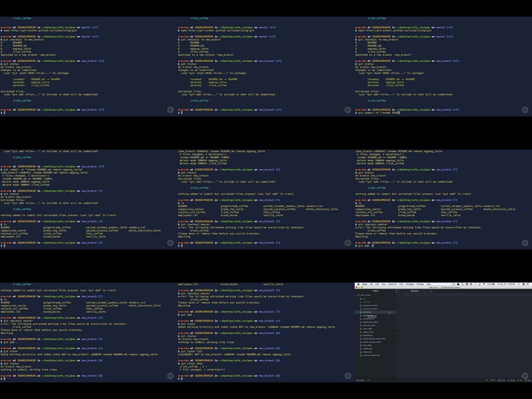Click the AirPlay display icon in the menu bar

coord(479,284)
